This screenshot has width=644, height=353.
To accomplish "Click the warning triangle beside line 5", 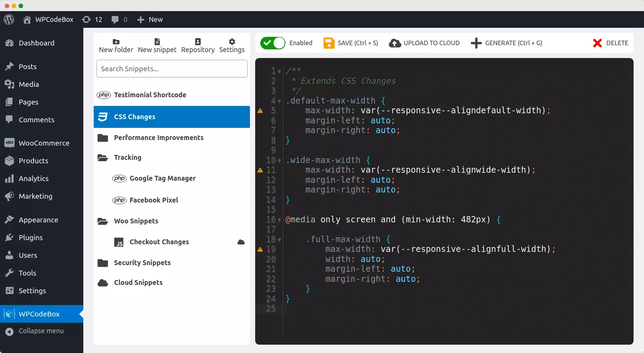I will coord(260,110).
